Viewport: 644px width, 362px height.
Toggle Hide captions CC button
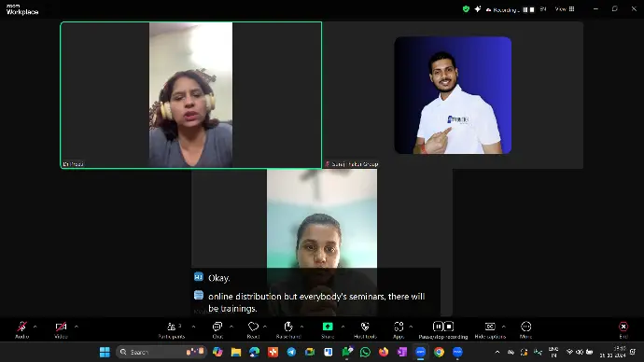490,329
